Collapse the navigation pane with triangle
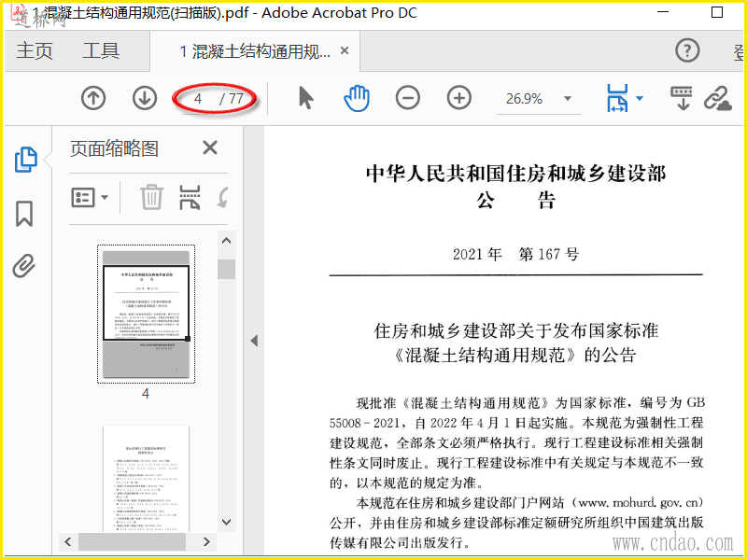 point(254,341)
